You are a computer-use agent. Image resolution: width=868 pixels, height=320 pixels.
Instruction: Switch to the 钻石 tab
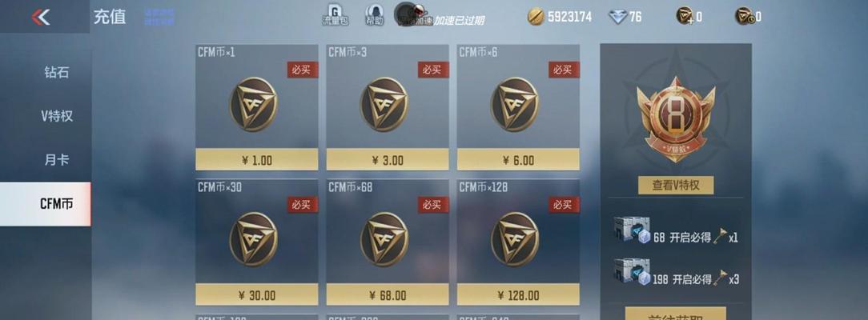click(x=57, y=72)
